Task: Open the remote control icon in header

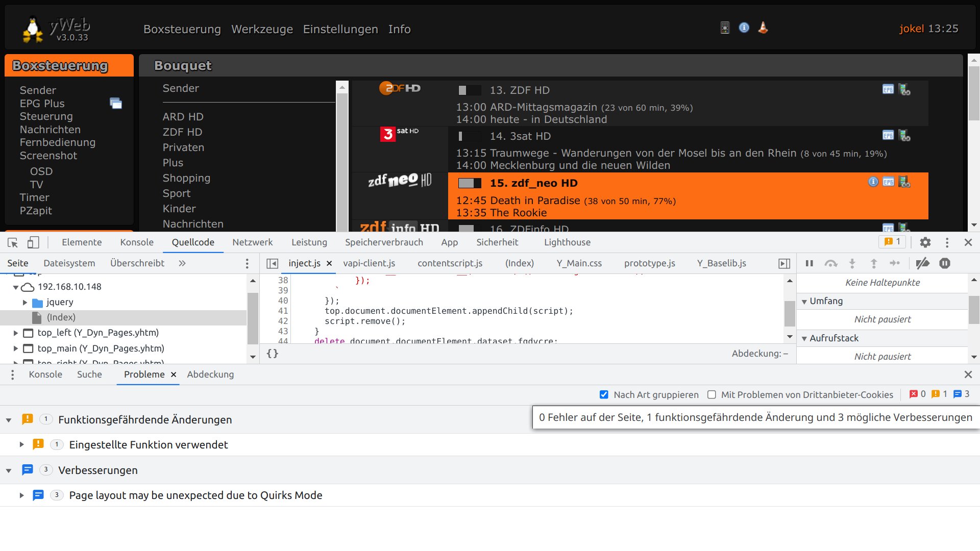Action: (x=725, y=28)
